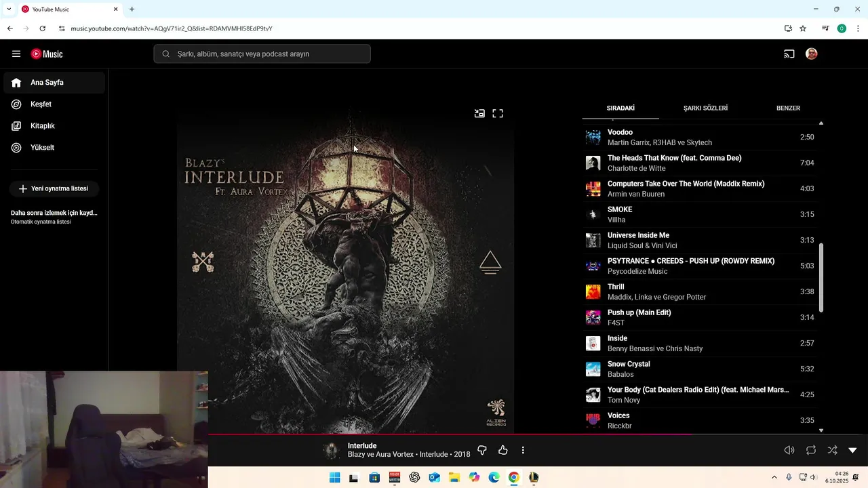Open Yükselt in sidebar
Viewport: 868px width, 488px height.
(x=54, y=148)
